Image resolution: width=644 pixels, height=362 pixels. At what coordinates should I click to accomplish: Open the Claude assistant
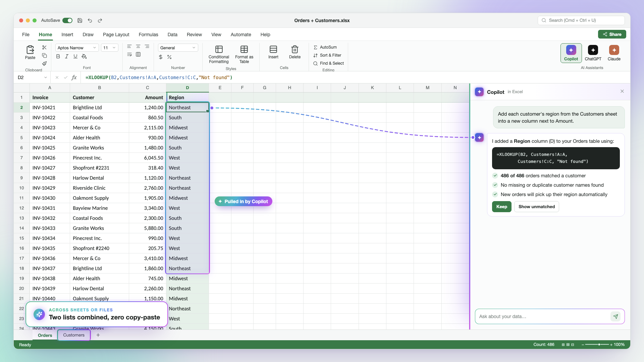click(614, 53)
